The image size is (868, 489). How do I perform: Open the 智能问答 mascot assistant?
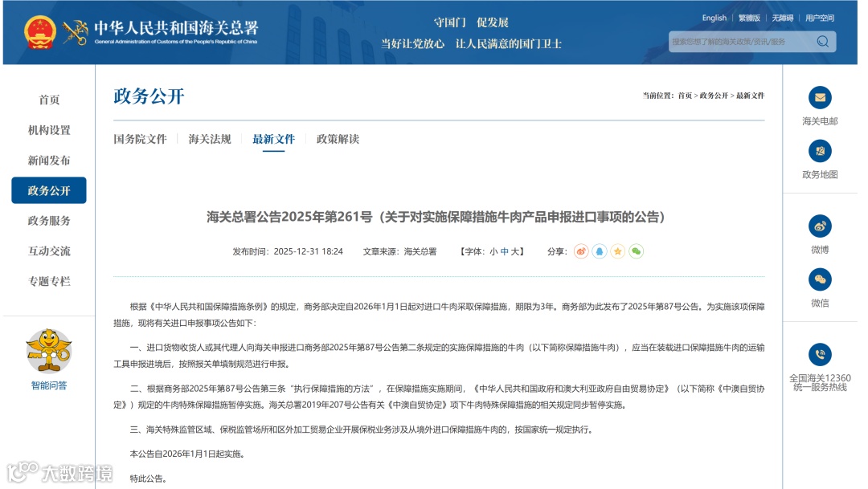point(49,351)
